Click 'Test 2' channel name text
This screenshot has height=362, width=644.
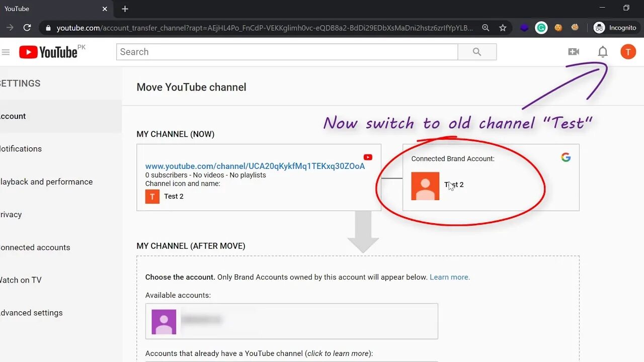[x=174, y=197]
